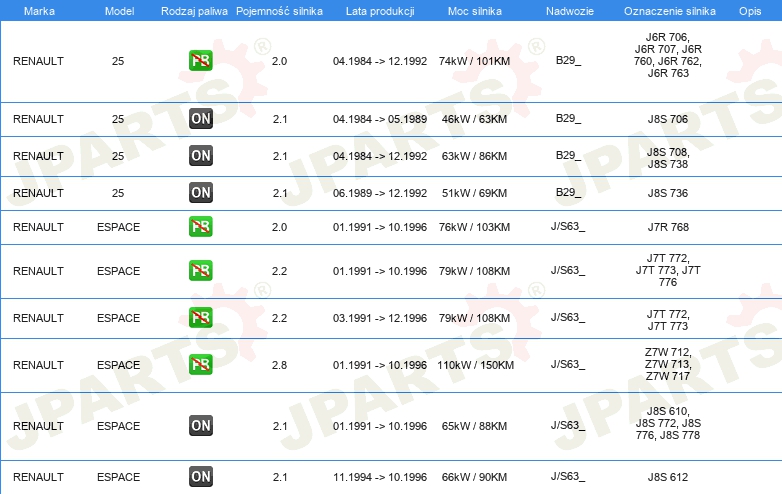Click the J8S 708, J8S 738 engine codes
The image size is (782, 494).
click(668, 158)
